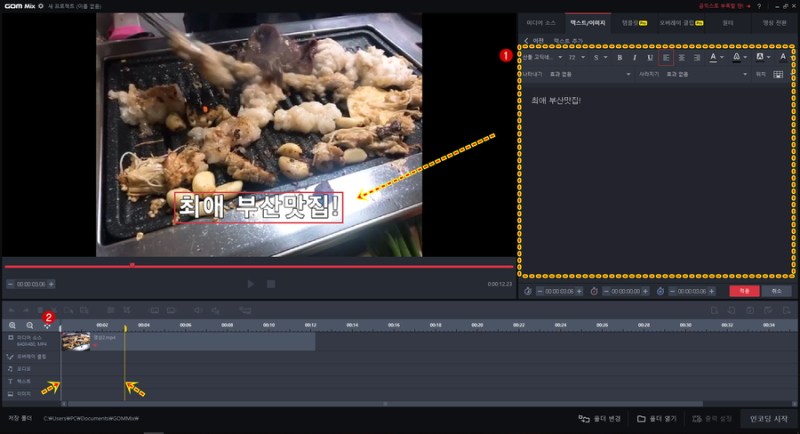The image size is (800, 434).
Task: Delete the selected clip with the trash icon
Action: (x=40, y=310)
